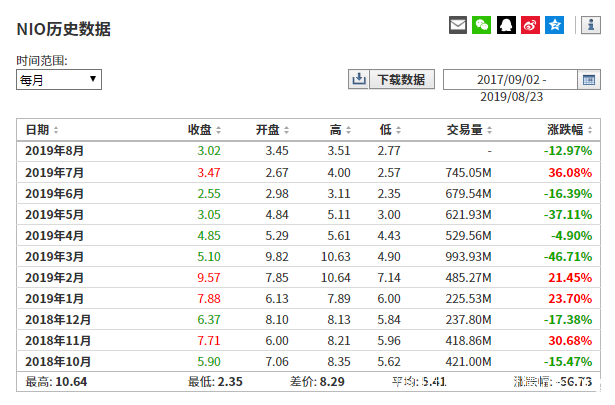Screen dimensions: 615x405
Task: Click closing price 3.02 for 2019年8月
Action: click(209, 151)
